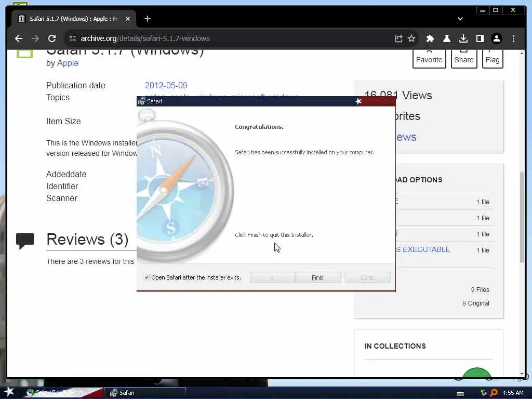Click the Reviews (3) heading
532x399 pixels.
coord(87,240)
